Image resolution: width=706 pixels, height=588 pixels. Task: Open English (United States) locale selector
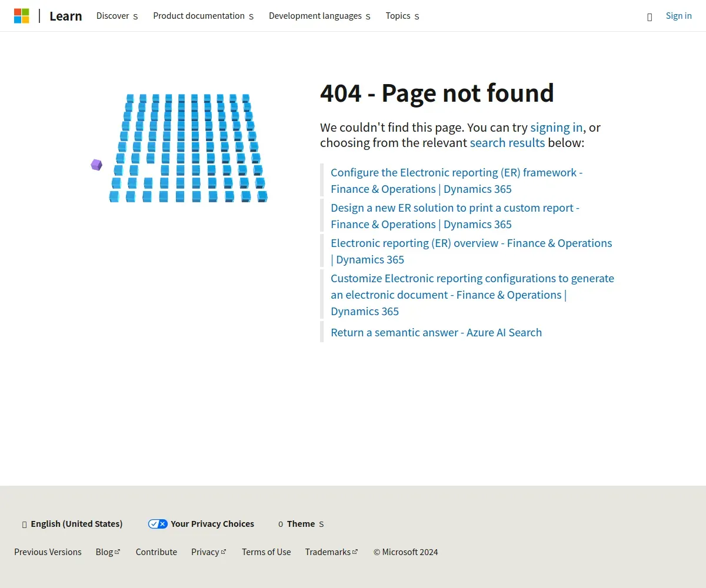coord(72,524)
